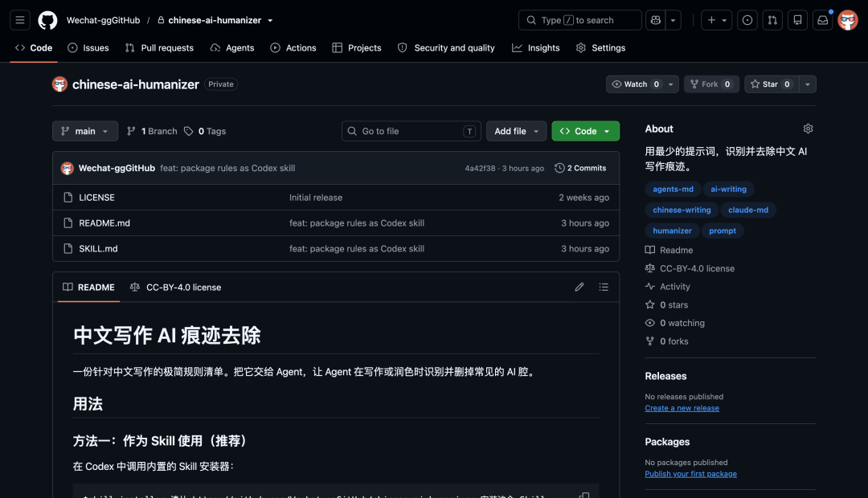Open the green Code dropdown
The width and height of the screenshot is (868, 498).
586,131
